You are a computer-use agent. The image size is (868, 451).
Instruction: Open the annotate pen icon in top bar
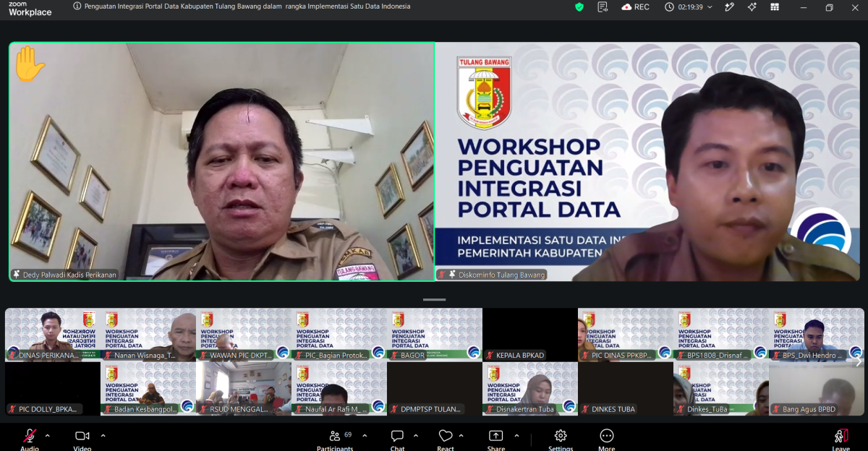729,7
